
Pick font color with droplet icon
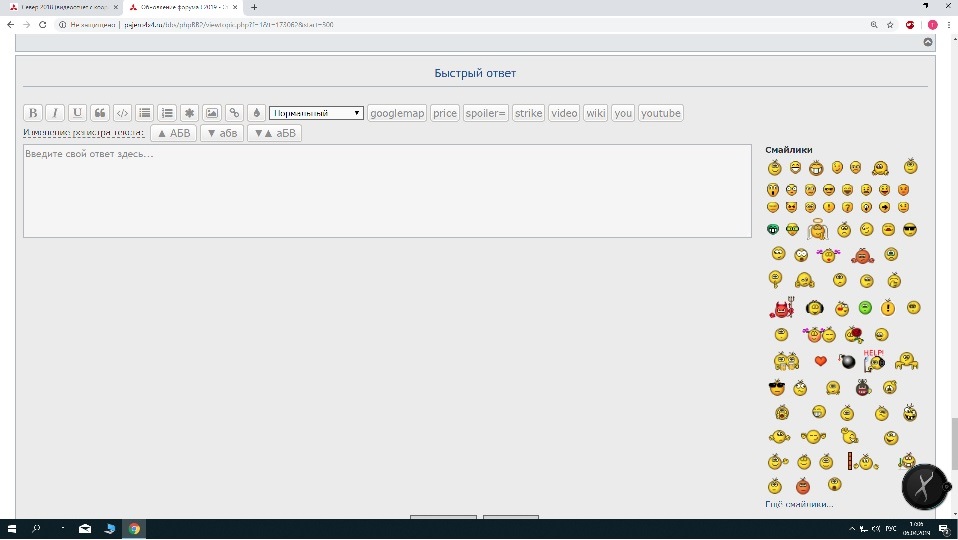click(x=256, y=113)
